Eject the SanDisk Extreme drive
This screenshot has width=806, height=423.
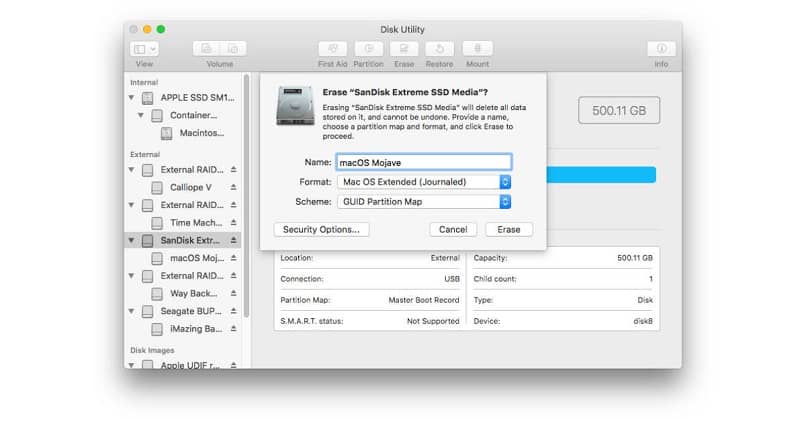pos(234,240)
